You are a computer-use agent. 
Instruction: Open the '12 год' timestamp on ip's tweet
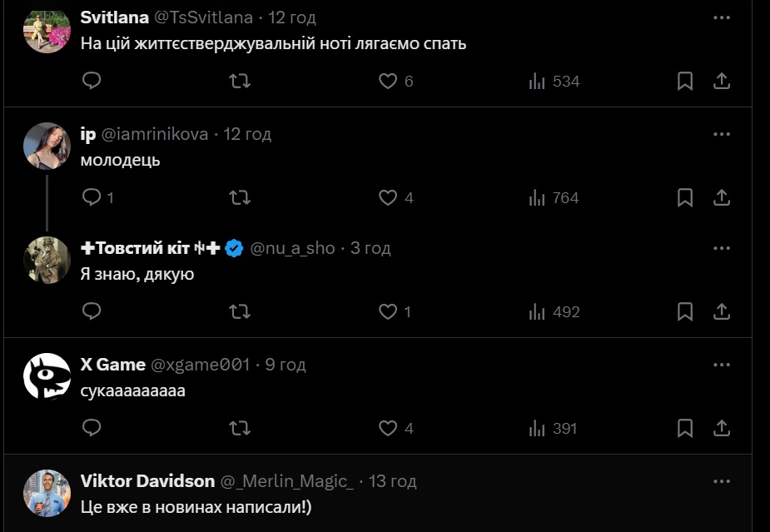click(248, 134)
